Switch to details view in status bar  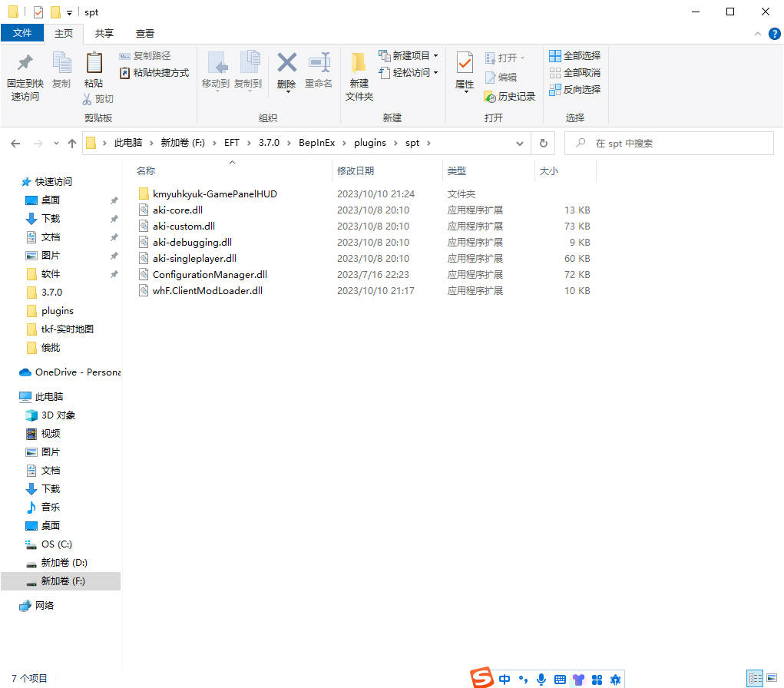[756, 678]
